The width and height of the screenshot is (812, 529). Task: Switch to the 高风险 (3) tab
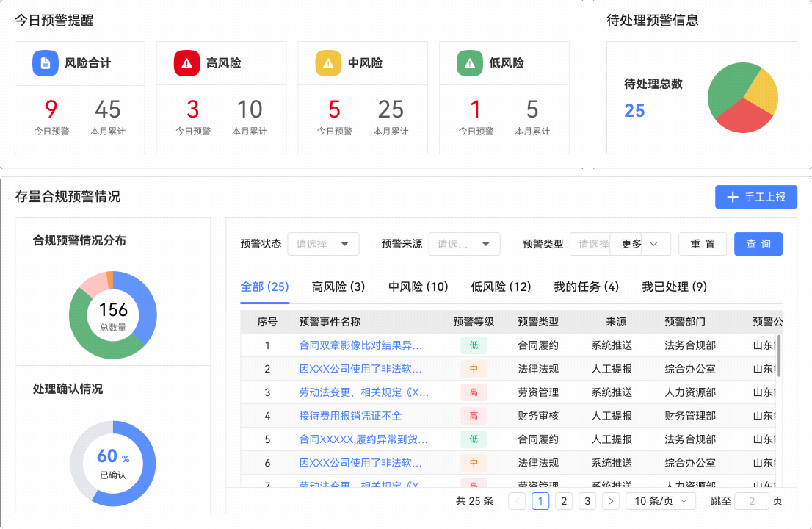tap(338, 287)
